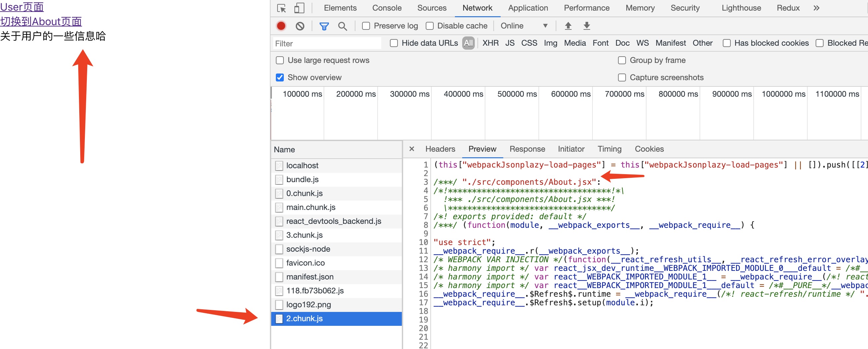The image size is (868, 349).
Task: Import HAR file using upload arrow
Action: coord(568,26)
